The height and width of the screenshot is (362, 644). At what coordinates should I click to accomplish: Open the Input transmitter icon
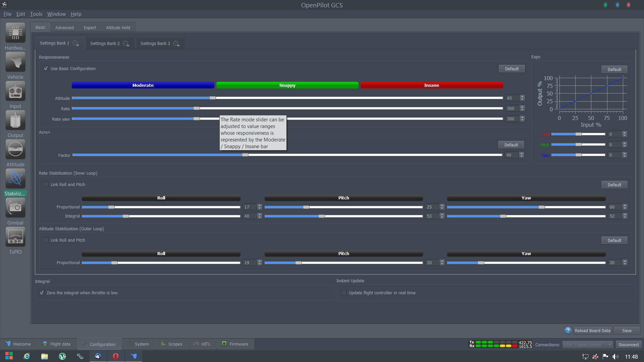pyautogui.click(x=15, y=91)
